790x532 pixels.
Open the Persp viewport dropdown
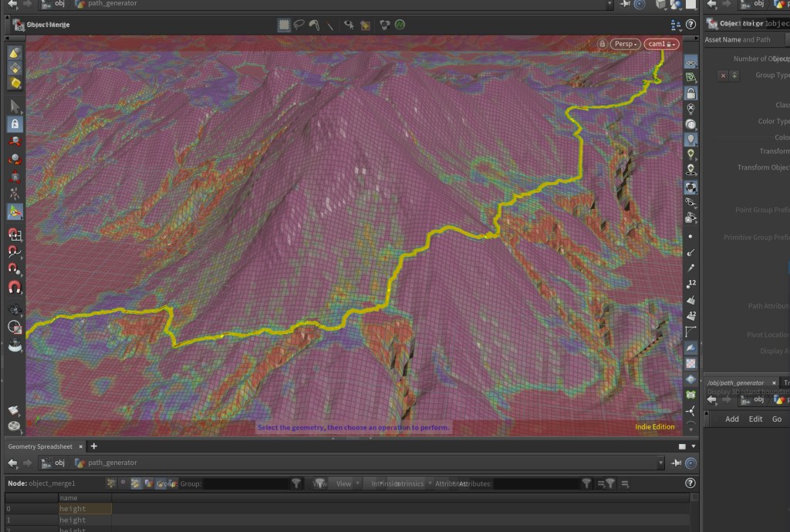pyautogui.click(x=626, y=44)
